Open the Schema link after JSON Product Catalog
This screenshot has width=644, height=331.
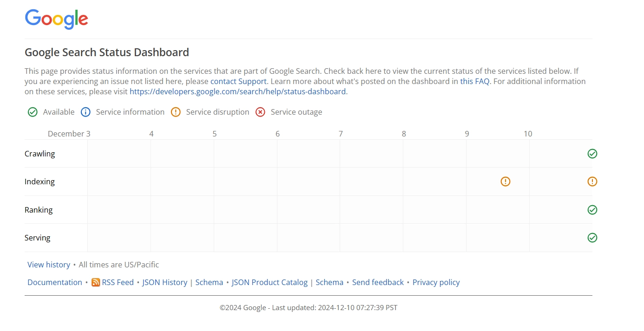[329, 282]
